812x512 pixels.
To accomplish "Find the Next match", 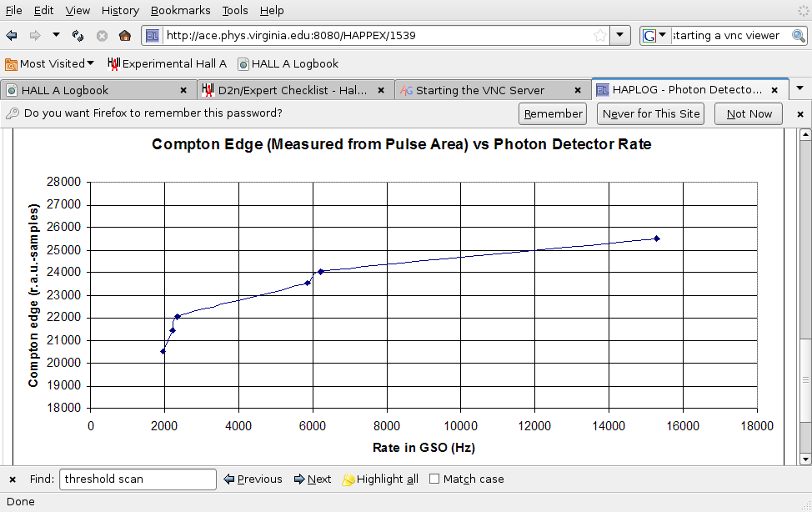I will pos(313,479).
